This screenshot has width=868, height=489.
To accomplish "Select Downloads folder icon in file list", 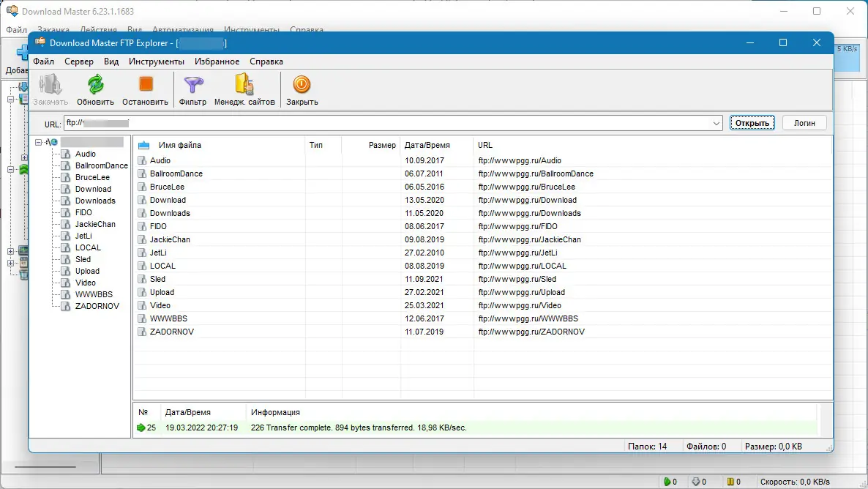I will coord(142,213).
